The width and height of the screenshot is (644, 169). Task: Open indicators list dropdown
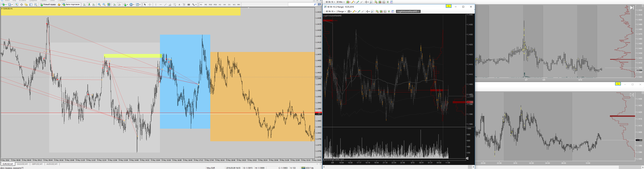128,5
